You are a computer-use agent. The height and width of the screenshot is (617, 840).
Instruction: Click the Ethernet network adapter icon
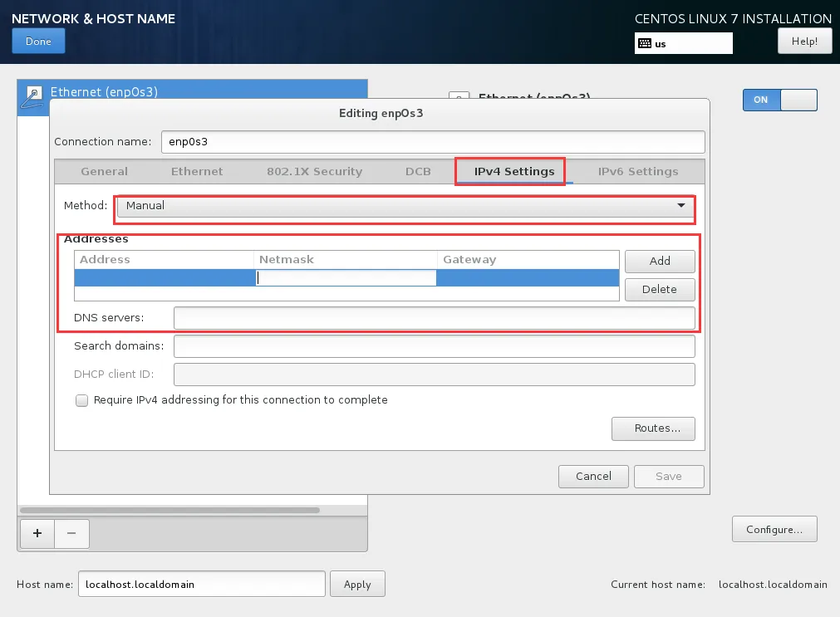coord(32,97)
